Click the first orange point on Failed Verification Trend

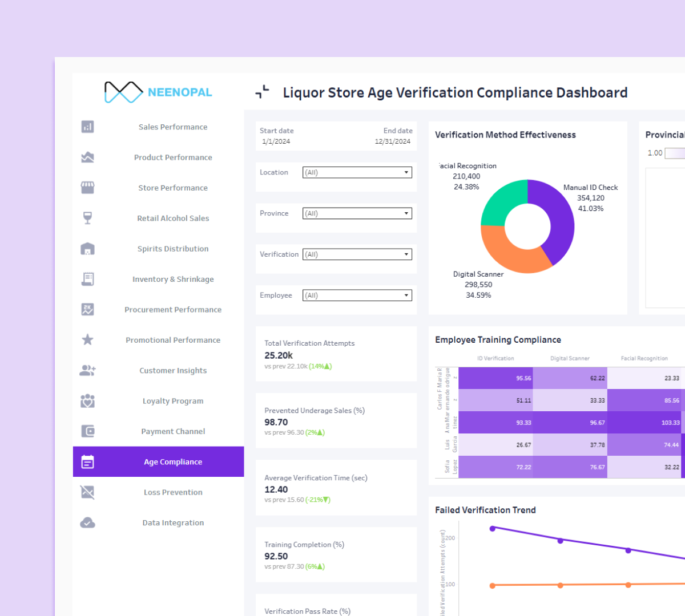tap(493, 586)
